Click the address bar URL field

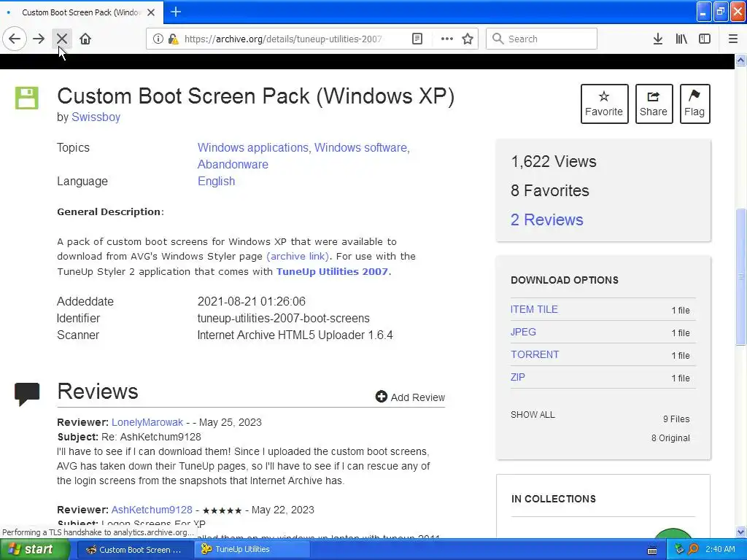(x=283, y=39)
